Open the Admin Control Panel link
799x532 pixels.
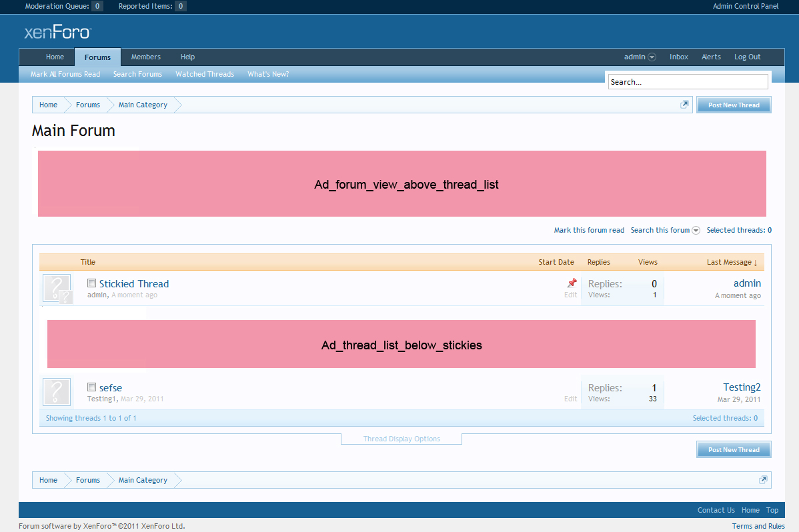click(x=745, y=6)
